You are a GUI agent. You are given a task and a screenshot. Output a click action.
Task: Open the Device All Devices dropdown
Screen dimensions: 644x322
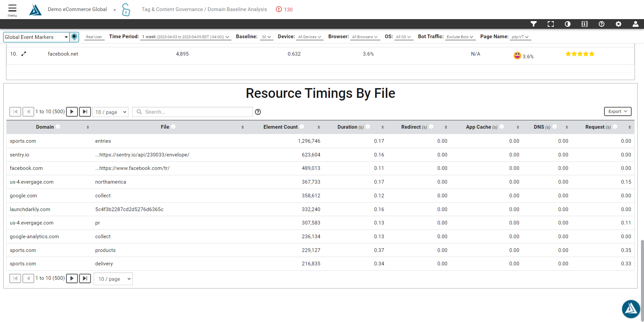pyautogui.click(x=310, y=37)
